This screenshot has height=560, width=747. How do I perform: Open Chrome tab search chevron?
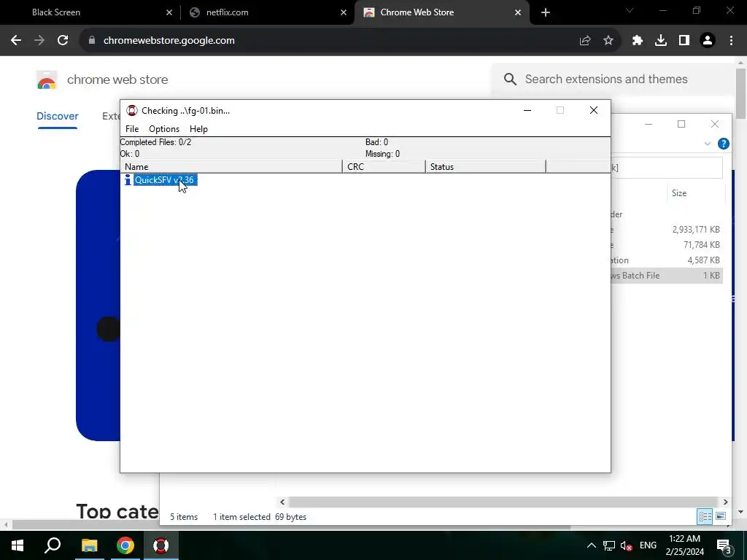pos(630,10)
